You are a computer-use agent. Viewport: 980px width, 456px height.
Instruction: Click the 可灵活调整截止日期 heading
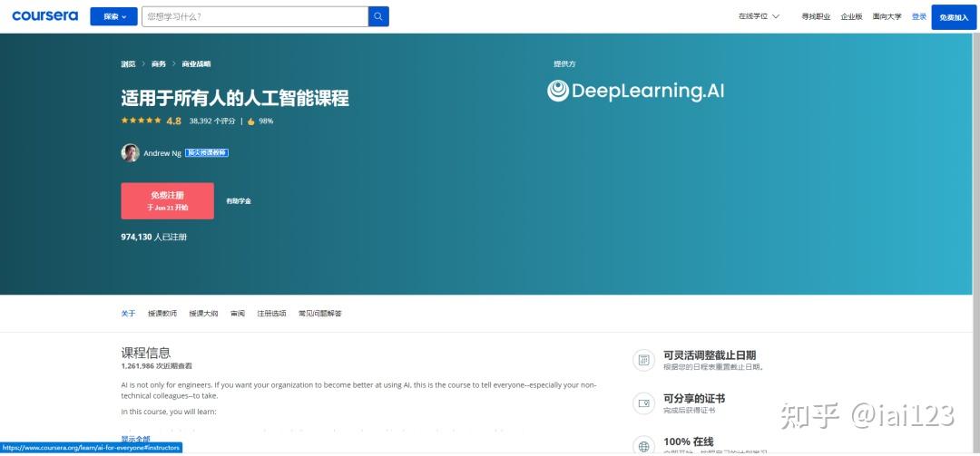(710, 355)
